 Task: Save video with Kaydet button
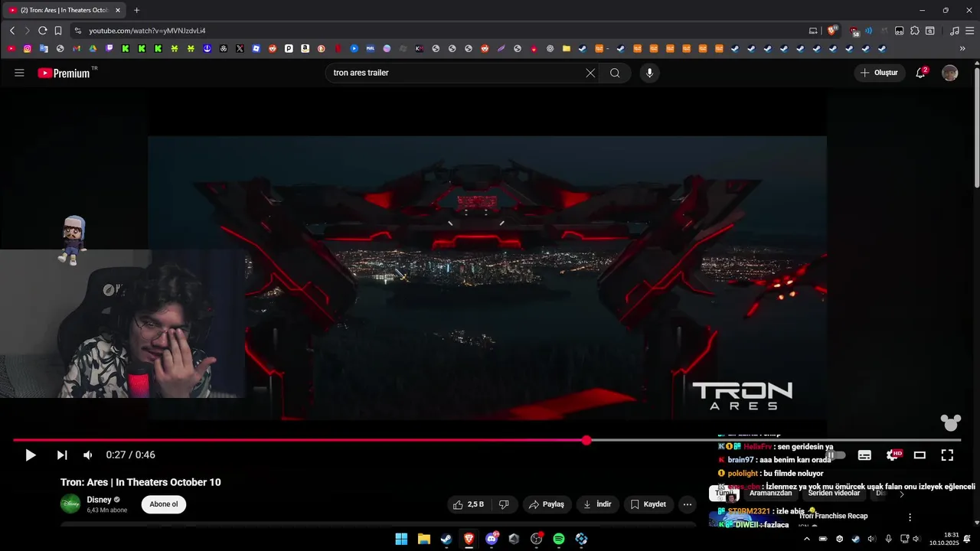point(648,504)
